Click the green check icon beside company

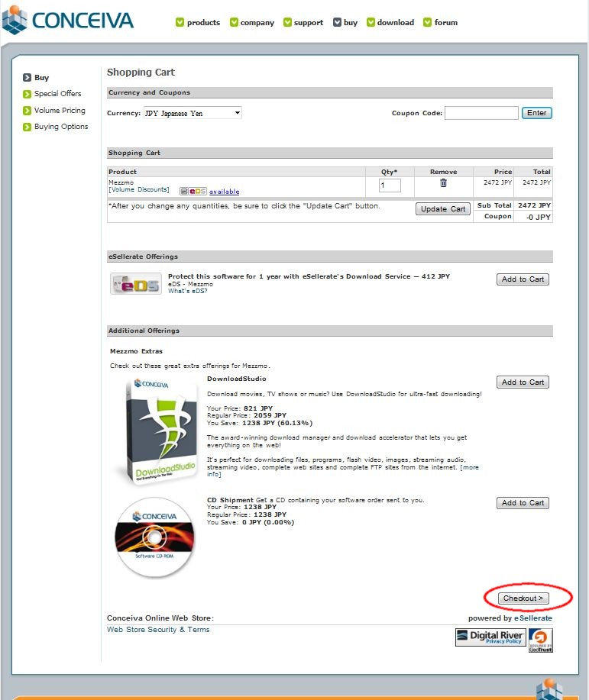point(234,22)
